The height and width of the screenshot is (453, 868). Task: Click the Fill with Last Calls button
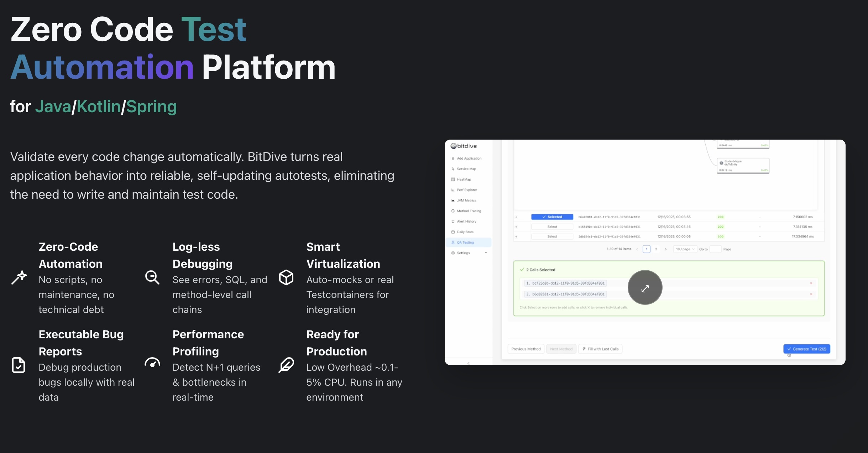pos(601,349)
